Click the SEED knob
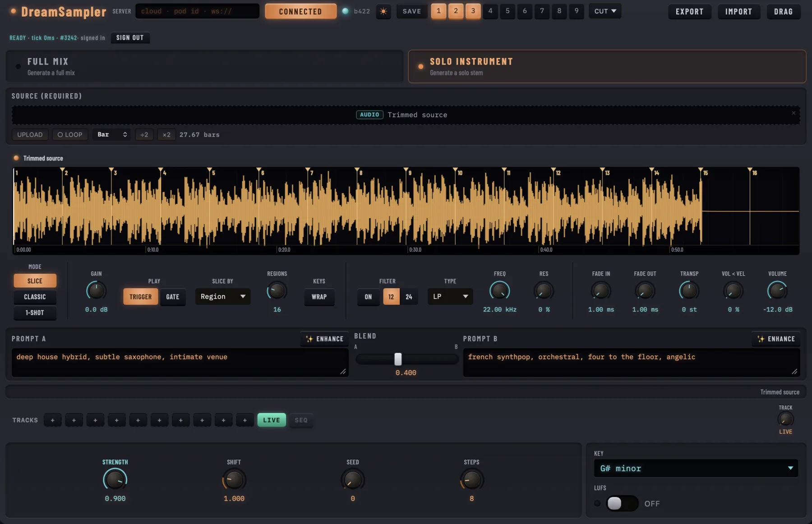812x524 pixels. click(353, 480)
